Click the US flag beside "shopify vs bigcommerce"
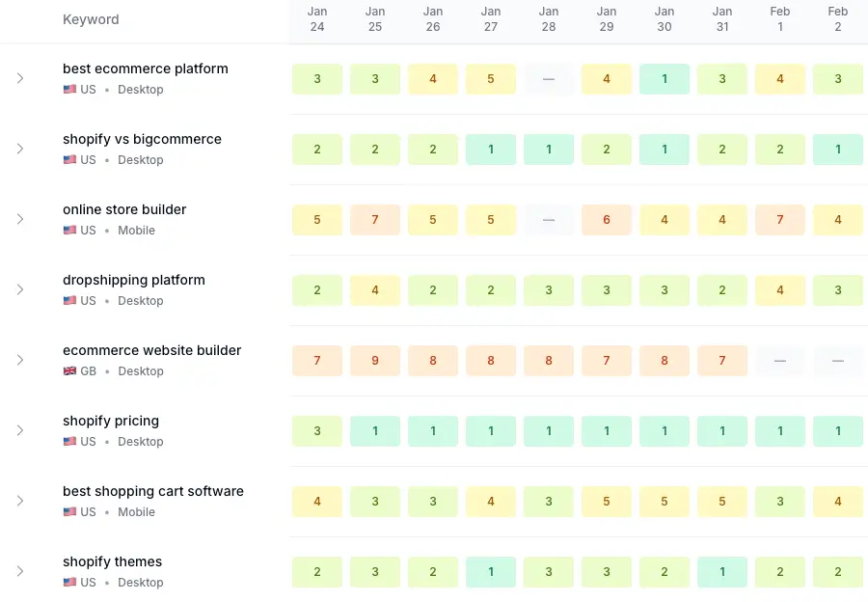 (x=69, y=159)
